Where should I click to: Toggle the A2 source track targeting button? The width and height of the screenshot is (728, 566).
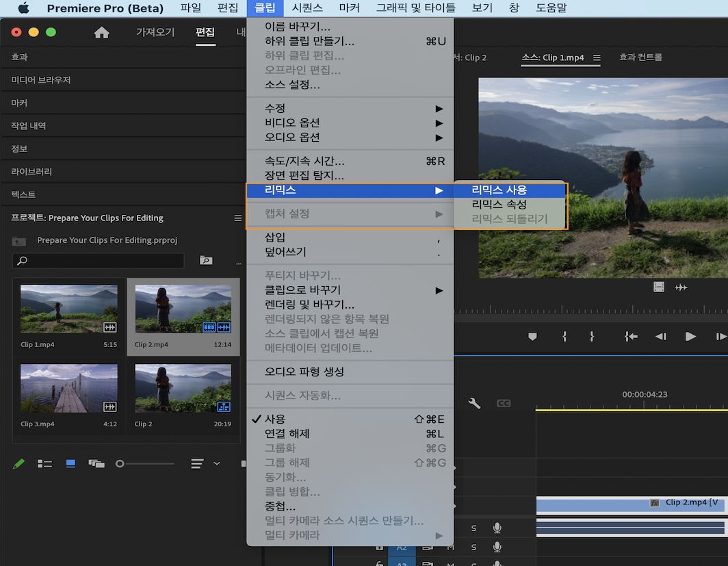point(402,548)
